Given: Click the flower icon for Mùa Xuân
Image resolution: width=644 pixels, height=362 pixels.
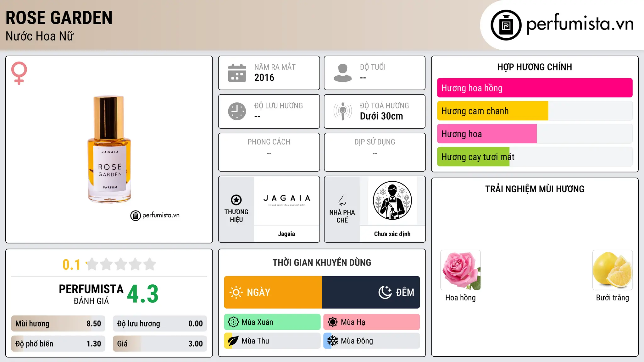Looking at the screenshot, I should pos(233,322).
